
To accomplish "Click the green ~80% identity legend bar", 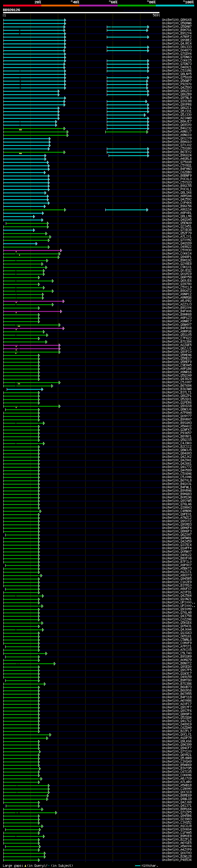I will coord(136,6).
